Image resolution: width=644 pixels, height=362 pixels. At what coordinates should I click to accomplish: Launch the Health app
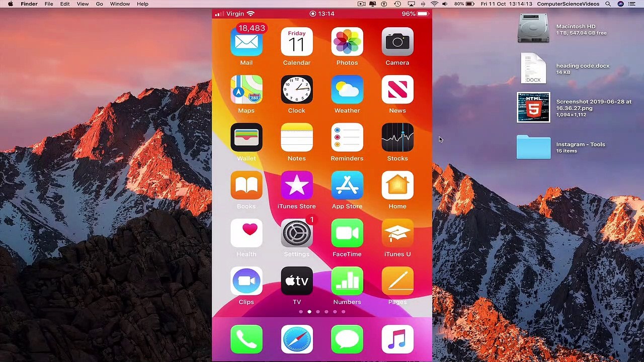[247, 233]
